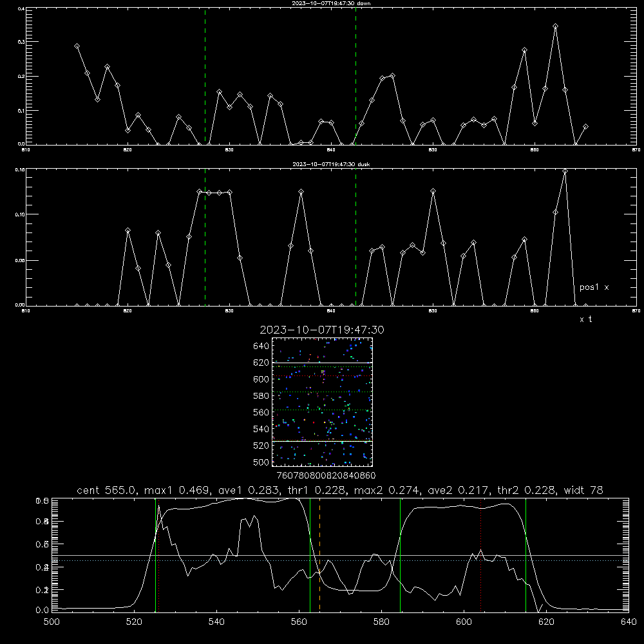Click dusk plot y-axis label 0.10
The height and width of the screenshot is (644, 644).
[x=20, y=214]
